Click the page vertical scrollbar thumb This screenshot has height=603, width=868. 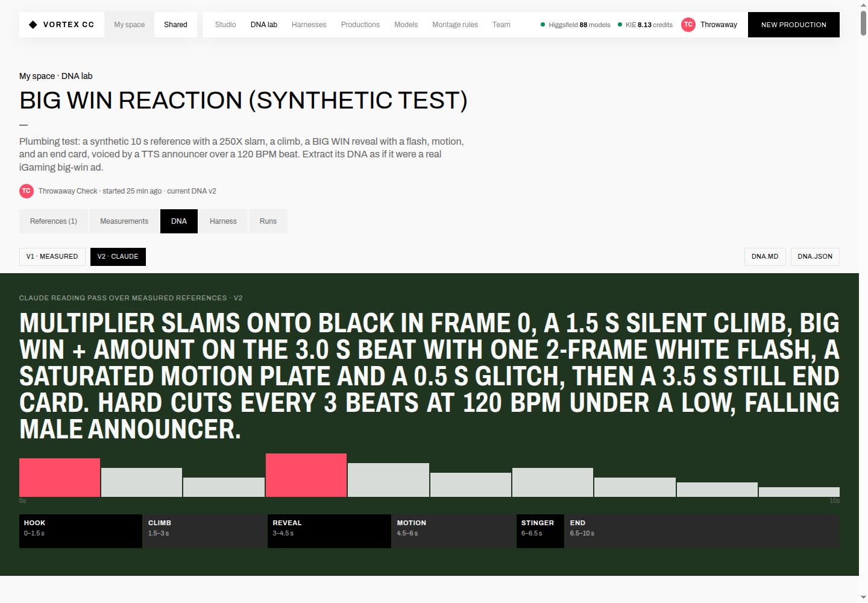click(863, 23)
